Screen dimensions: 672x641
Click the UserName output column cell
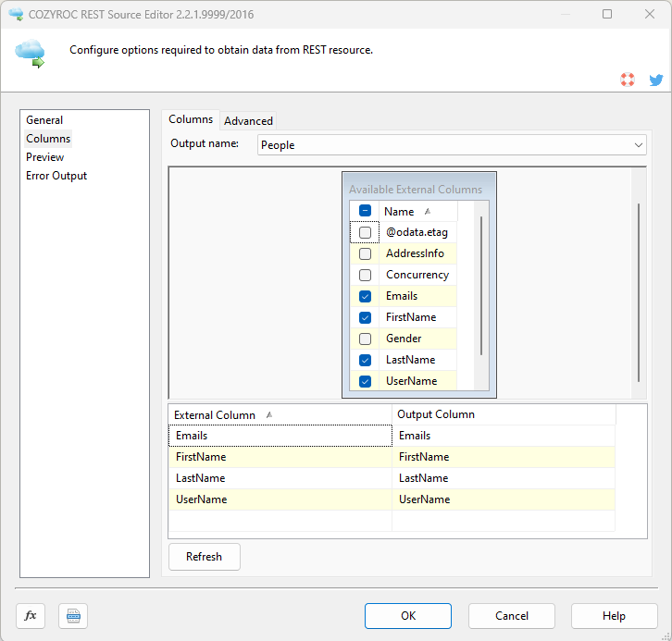[504, 499]
